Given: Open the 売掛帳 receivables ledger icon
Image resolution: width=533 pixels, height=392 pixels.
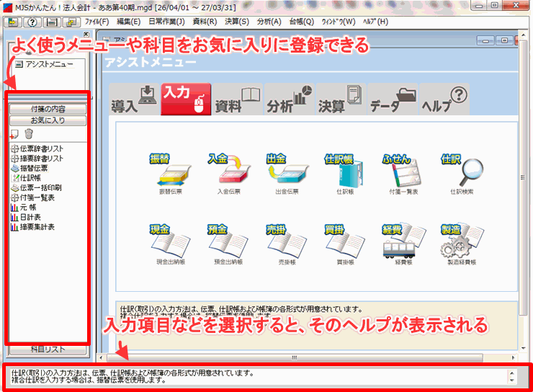Looking at the screenshot, I should [x=287, y=244].
